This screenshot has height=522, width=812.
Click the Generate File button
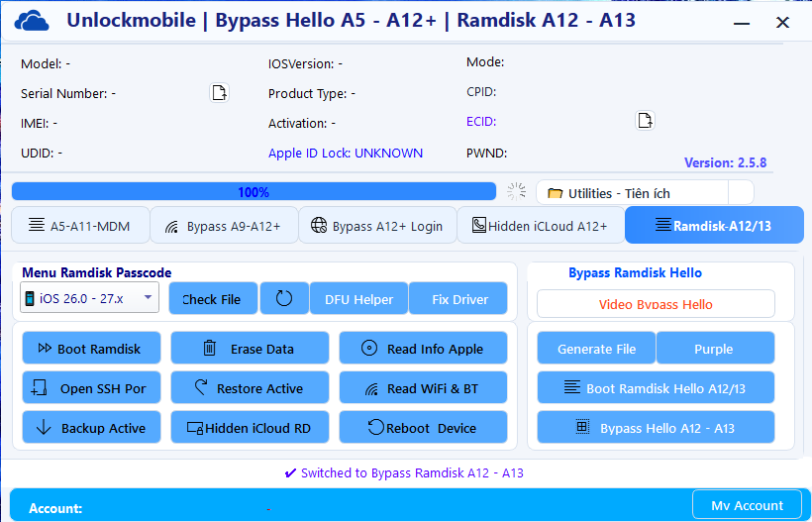pos(596,349)
